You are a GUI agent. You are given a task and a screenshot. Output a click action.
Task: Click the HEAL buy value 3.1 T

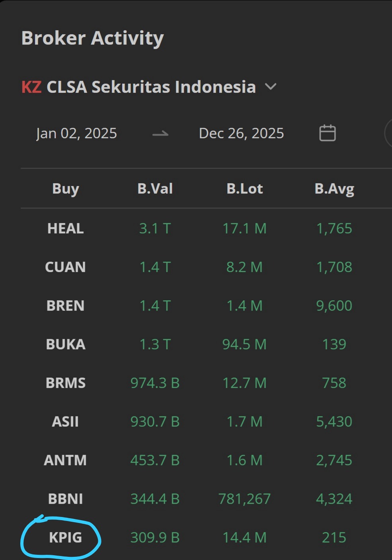click(x=155, y=228)
